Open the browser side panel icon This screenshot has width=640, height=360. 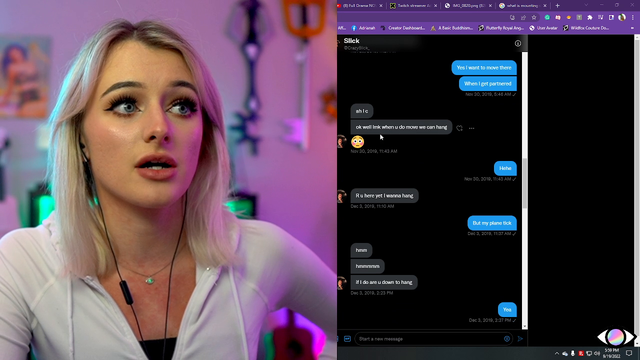click(x=611, y=18)
